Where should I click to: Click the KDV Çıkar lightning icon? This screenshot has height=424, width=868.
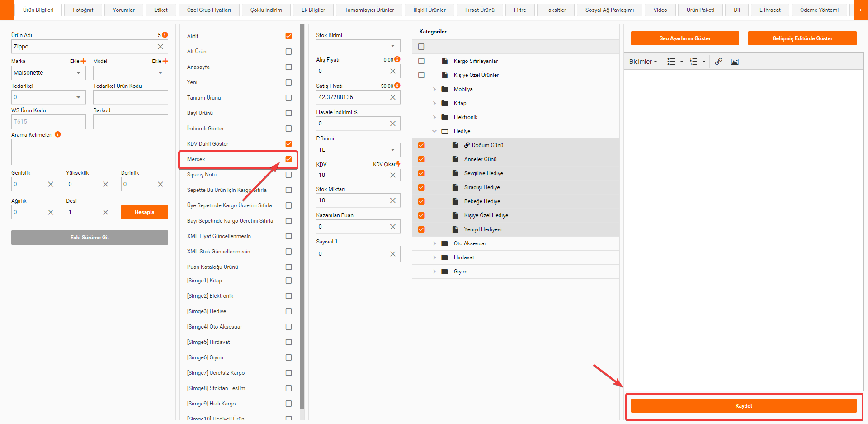(398, 164)
